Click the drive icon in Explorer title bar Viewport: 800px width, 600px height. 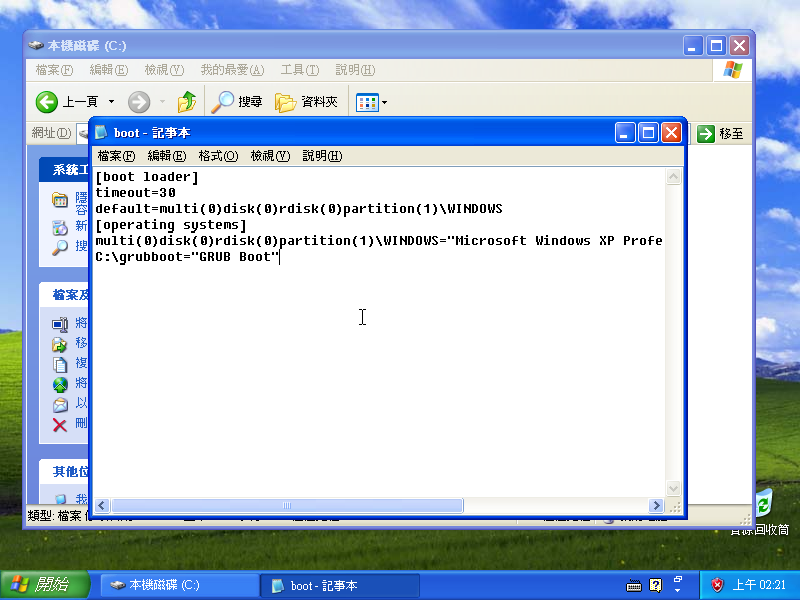[36, 45]
